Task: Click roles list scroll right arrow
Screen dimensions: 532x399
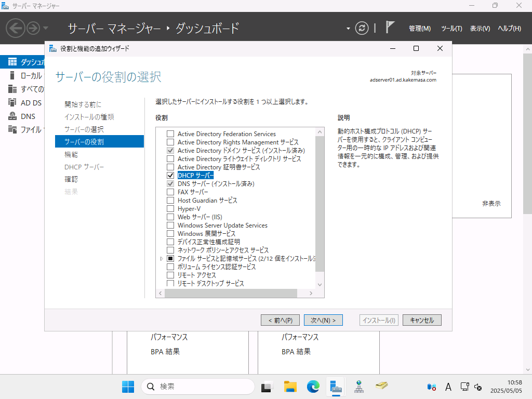Action: tap(311, 293)
